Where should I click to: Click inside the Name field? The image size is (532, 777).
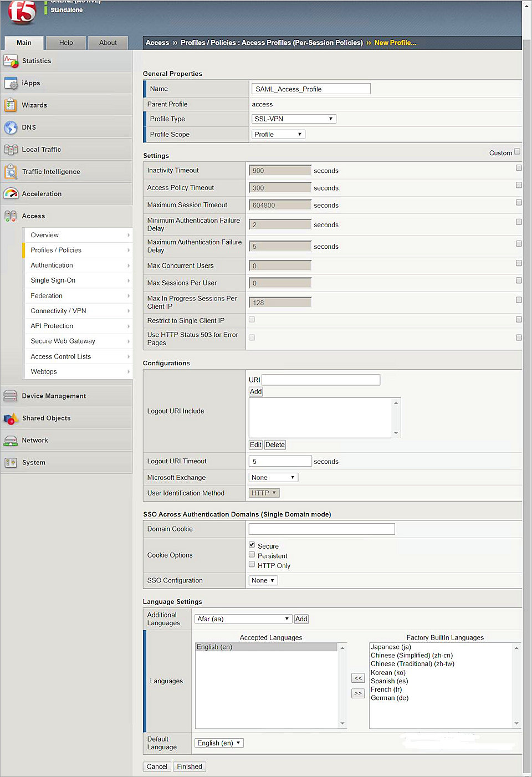pyautogui.click(x=310, y=88)
